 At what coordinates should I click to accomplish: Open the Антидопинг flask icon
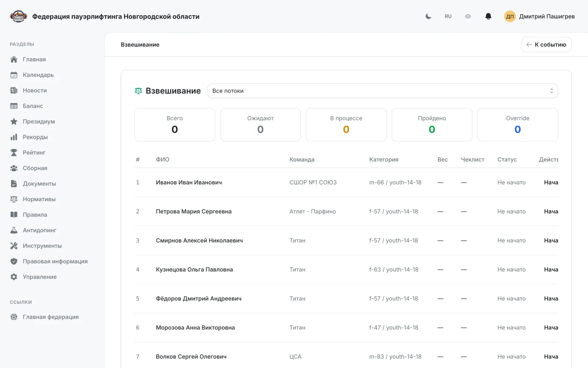[14, 230]
